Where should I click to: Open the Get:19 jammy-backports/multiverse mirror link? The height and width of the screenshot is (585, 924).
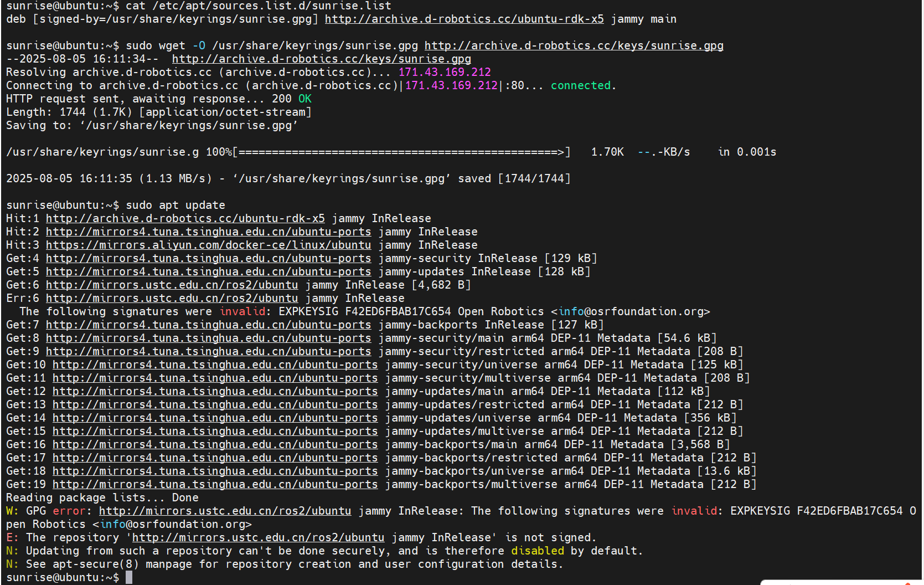click(x=215, y=485)
